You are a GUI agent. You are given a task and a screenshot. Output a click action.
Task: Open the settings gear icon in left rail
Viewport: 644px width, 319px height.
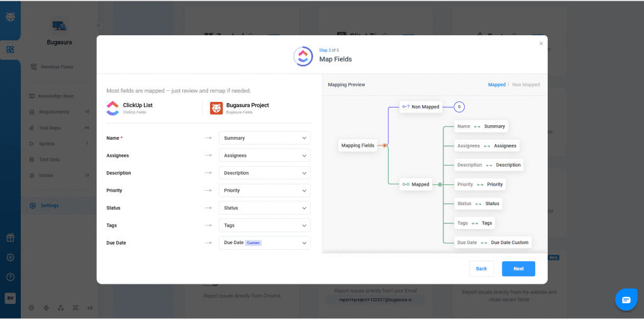click(11, 257)
